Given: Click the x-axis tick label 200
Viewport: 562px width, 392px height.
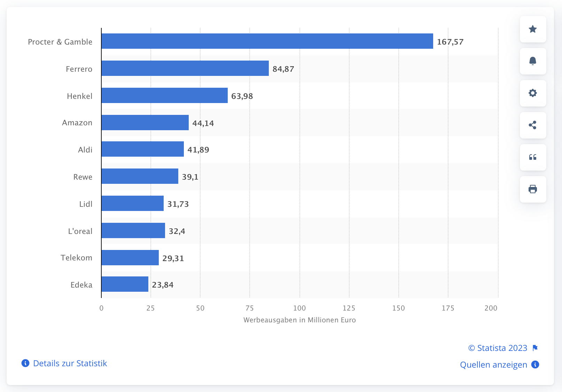Looking at the screenshot, I should pyautogui.click(x=491, y=308).
